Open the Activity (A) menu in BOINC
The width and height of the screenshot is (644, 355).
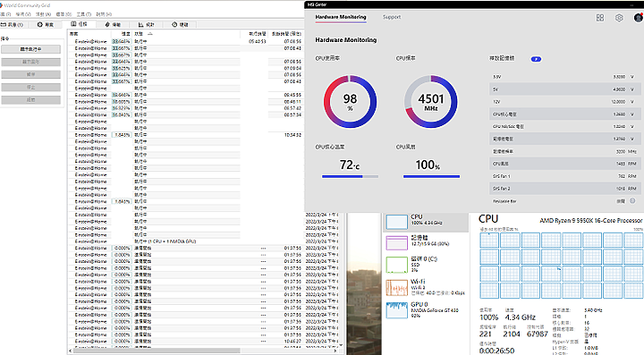[43, 14]
